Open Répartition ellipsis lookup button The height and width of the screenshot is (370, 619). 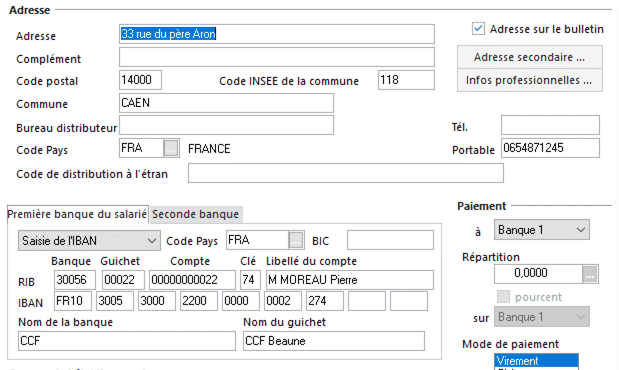[590, 274]
